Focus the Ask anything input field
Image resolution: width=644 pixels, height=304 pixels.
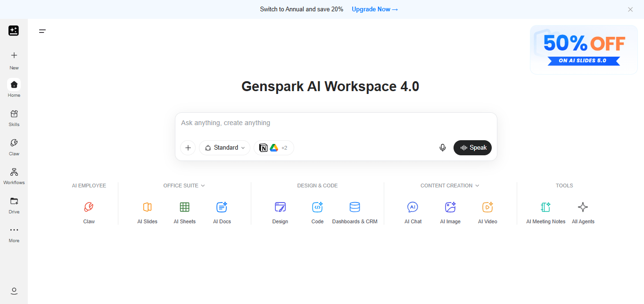click(336, 123)
